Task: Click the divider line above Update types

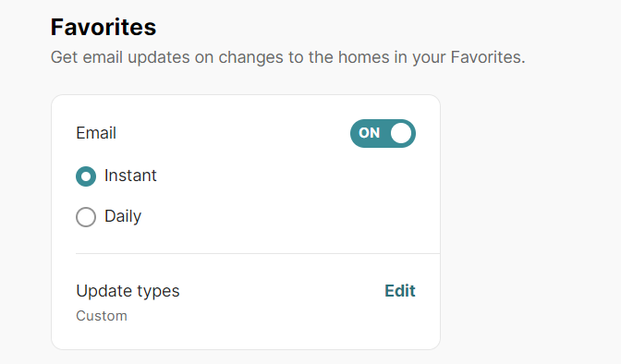Action: click(x=258, y=253)
